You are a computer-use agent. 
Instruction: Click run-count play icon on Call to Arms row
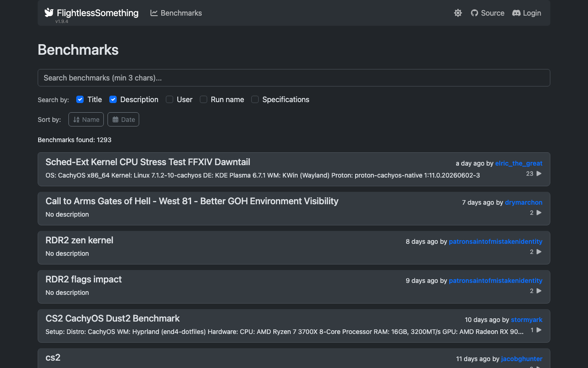click(539, 213)
